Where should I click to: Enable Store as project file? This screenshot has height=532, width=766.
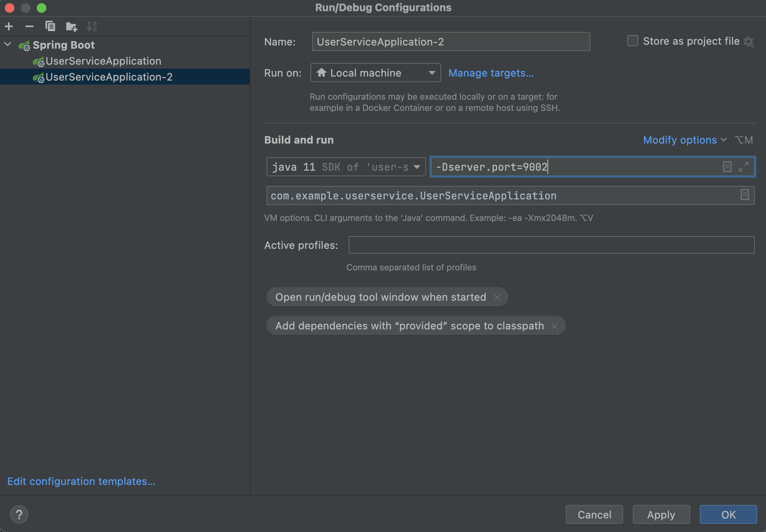click(x=632, y=41)
